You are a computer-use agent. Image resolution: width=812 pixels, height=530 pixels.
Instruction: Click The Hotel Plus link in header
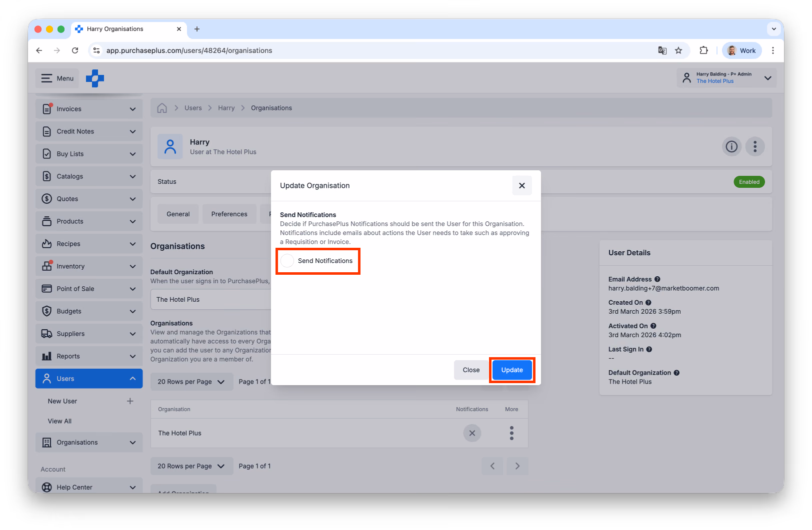[x=715, y=81]
